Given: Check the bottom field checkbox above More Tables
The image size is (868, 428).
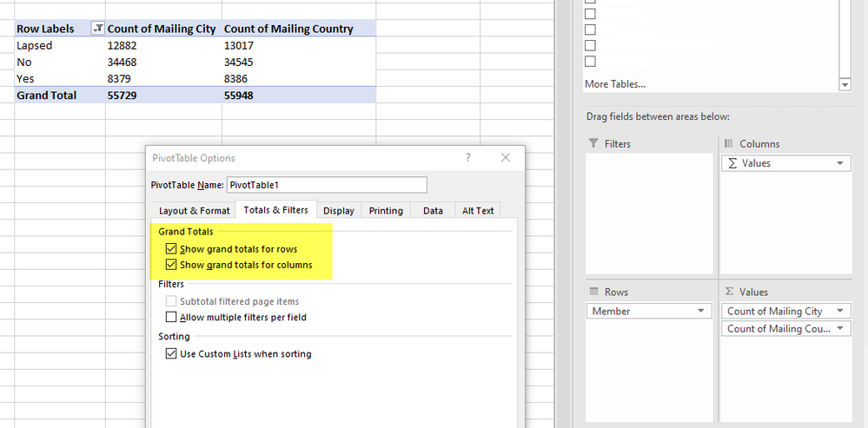Looking at the screenshot, I should pyautogui.click(x=591, y=61).
